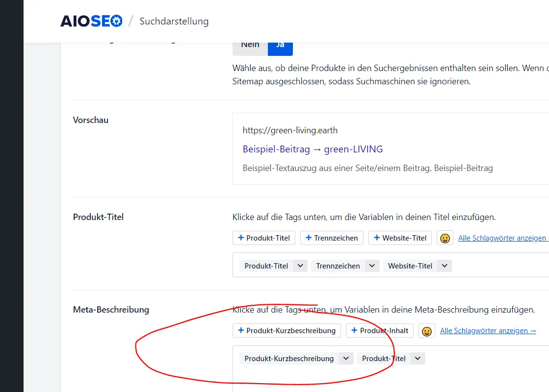Click the AIOSEO logo
The height and width of the screenshot is (392, 549).
click(91, 21)
